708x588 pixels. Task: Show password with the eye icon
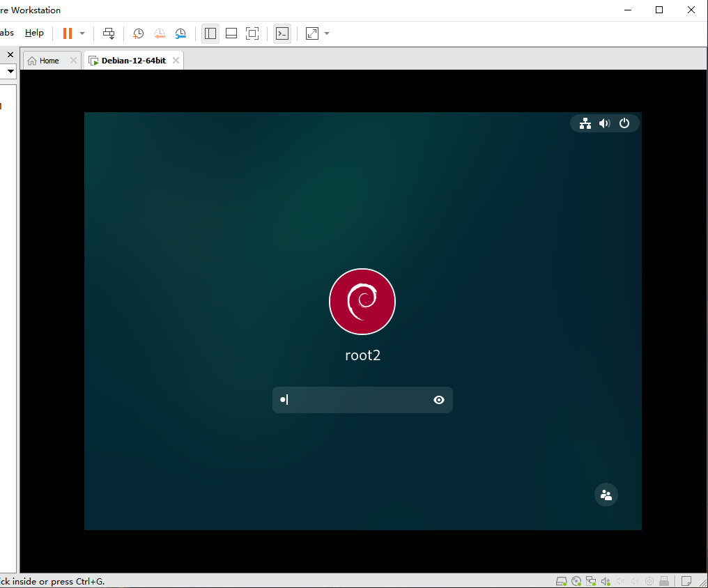[x=439, y=400]
